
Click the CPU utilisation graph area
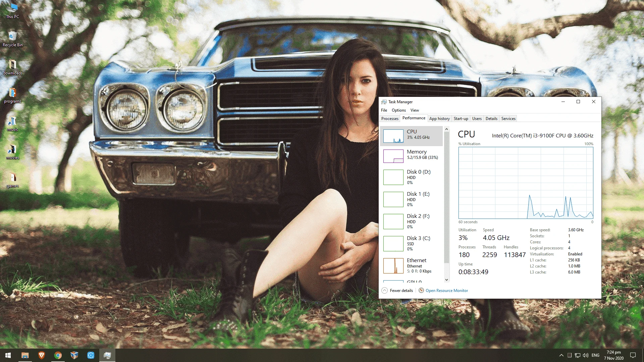(x=526, y=183)
